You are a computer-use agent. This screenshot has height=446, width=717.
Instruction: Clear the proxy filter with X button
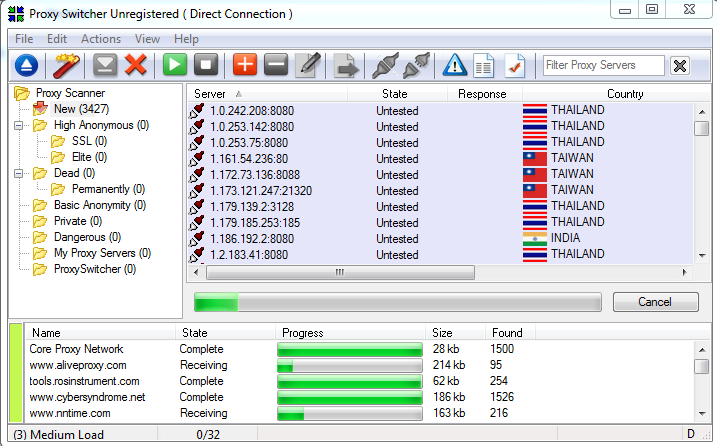(680, 65)
